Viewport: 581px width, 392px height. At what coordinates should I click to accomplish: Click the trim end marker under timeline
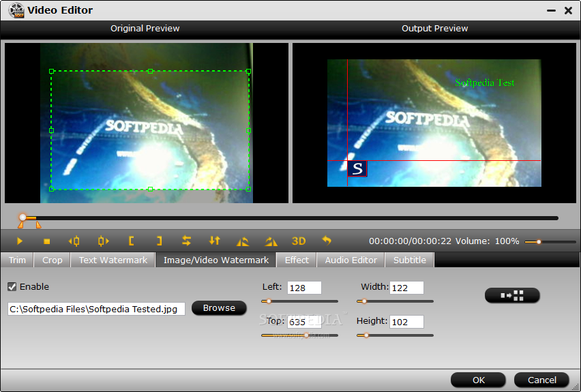pos(39,224)
